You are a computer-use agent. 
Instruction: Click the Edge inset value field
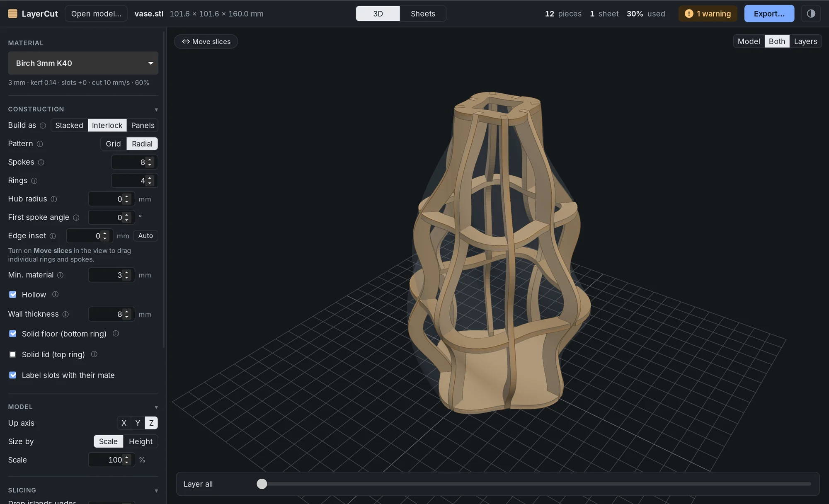(x=90, y=236)
